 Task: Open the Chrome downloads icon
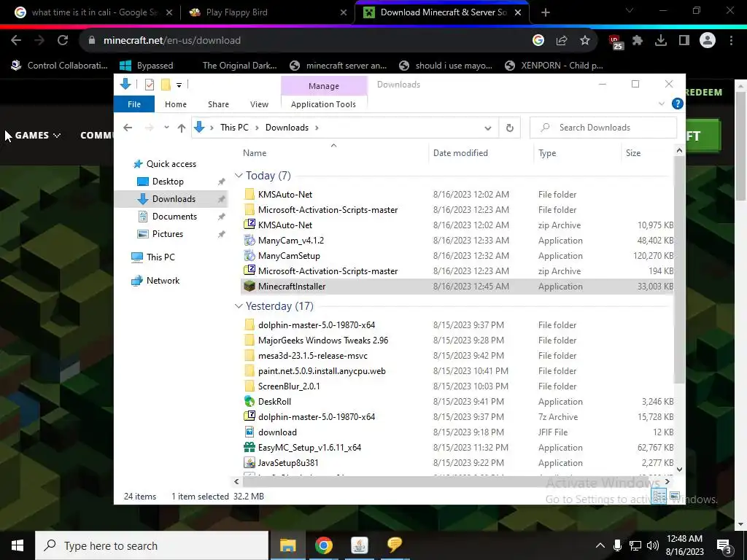pyautogui.click(x=661, y=41)
